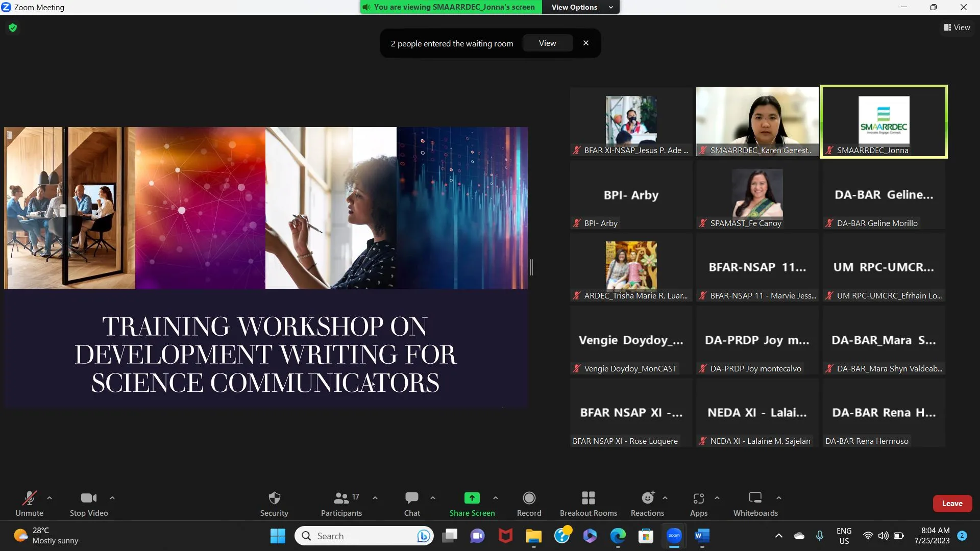Viewport: 980px width, 551px height.
Task: Start recording with Record icon
Action: tap(529, 498)
